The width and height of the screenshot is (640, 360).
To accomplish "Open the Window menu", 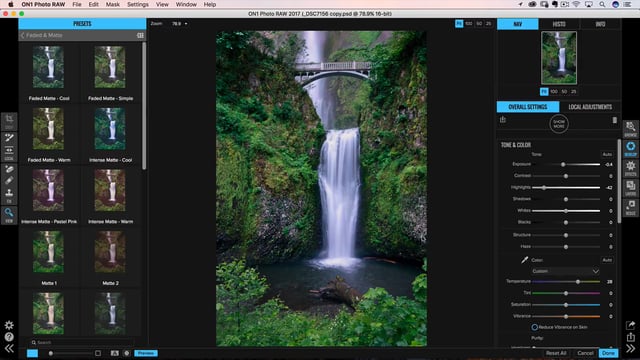I will click(x=186, y=4).
